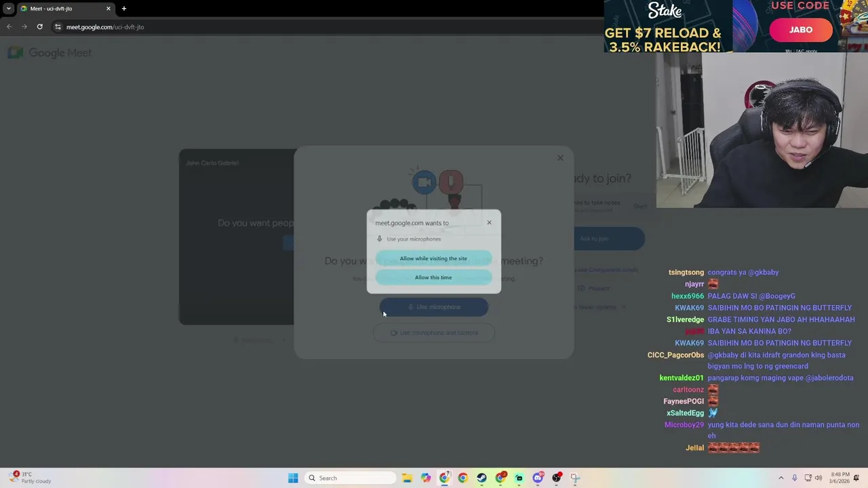Image resolution: width=868 pixels, height=488 pixels.
Task: Show hidden system tray icons
Action: [781, 478]
